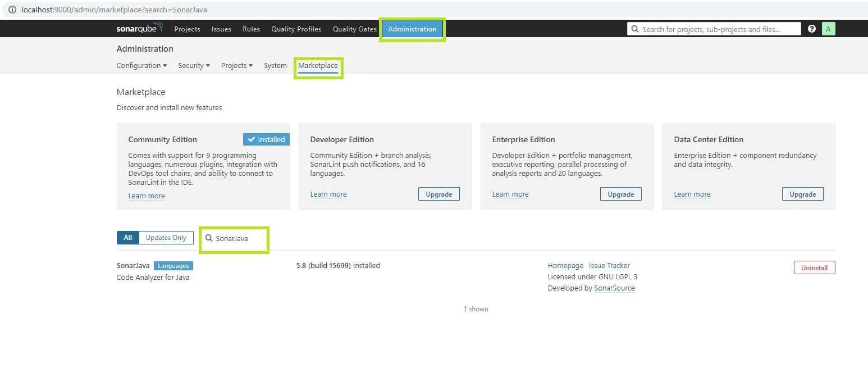Screen dimensions: 868x372
Task: Click the '1 shown' results count
Action: [476, 309]
